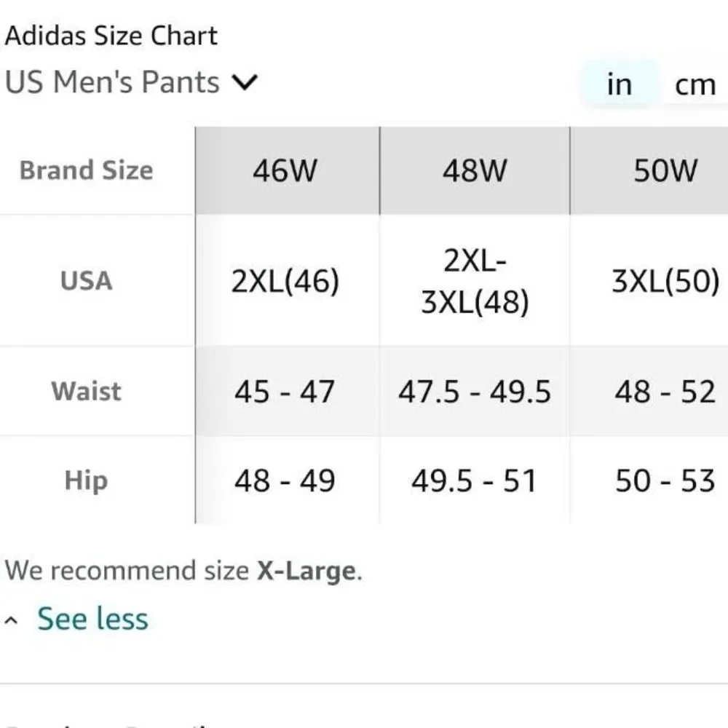The height and width of the screenshot is (728, 728).
Task: Click the Adidas Size Chart title
Action: (x=111, y=34)
